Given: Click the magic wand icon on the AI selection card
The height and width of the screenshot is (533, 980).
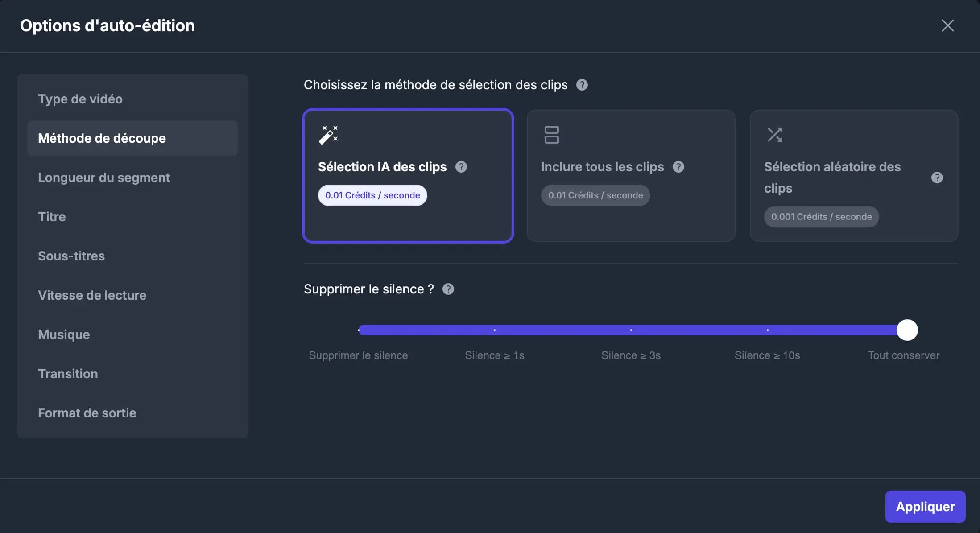Looking at the screenshot, I should (x=328, y=134).
